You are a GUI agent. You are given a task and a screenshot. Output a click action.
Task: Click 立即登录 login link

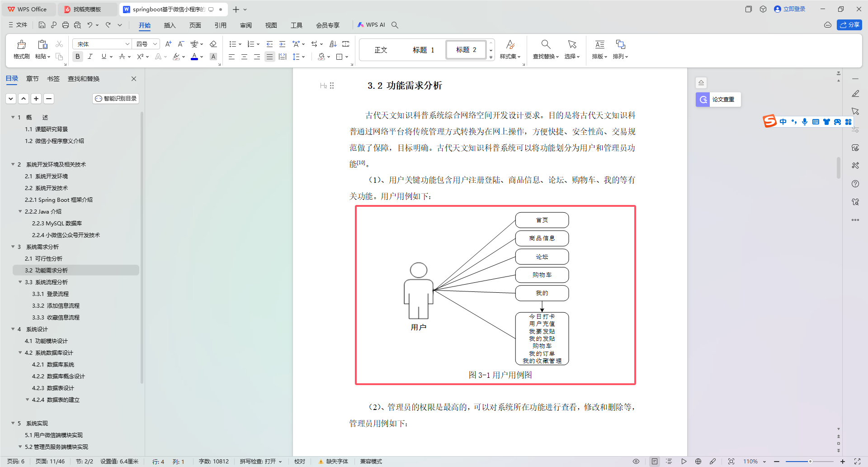point(790,9)
